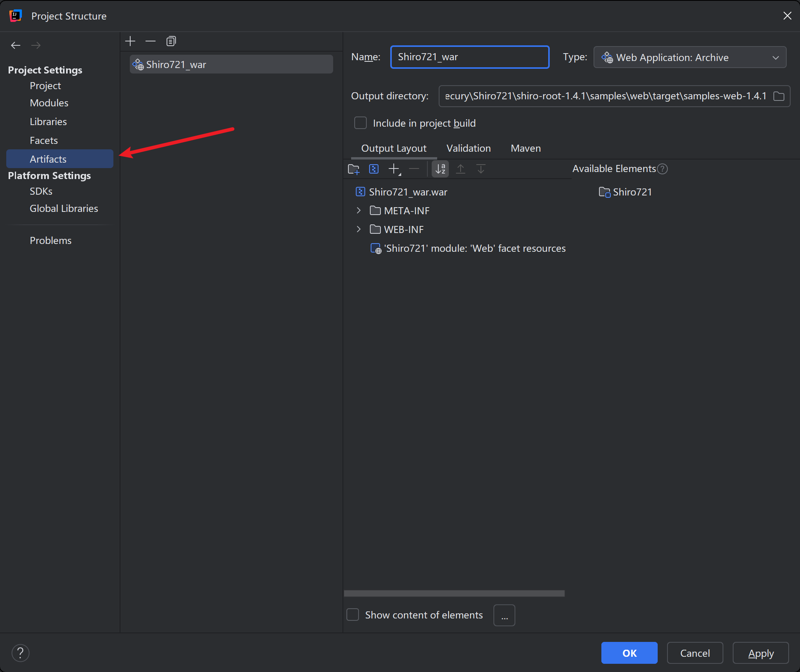Create directory in output layout
This screenshot has height=672, width=800.
tap(353, 169)
